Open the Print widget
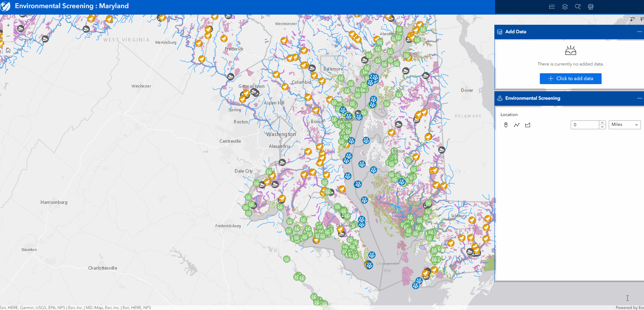 tap(591, 7)
